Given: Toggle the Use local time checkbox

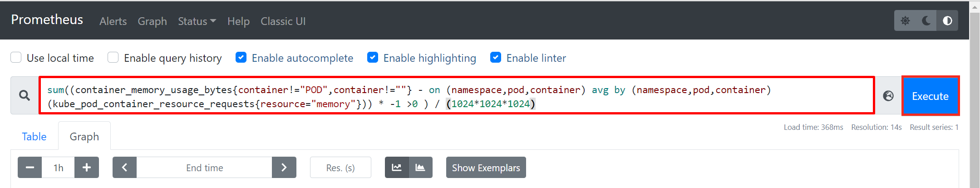Looking at the screenshot, I should 16,57.
